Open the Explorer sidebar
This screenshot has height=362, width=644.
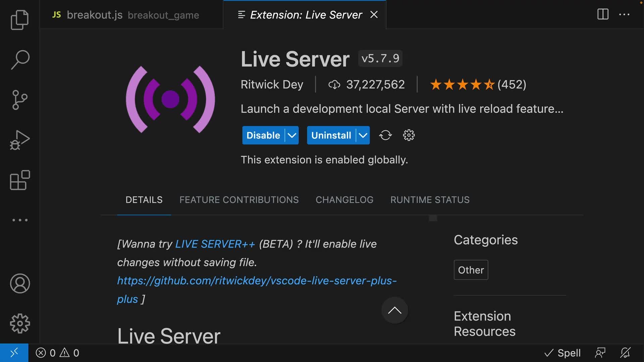click(19, 20)
